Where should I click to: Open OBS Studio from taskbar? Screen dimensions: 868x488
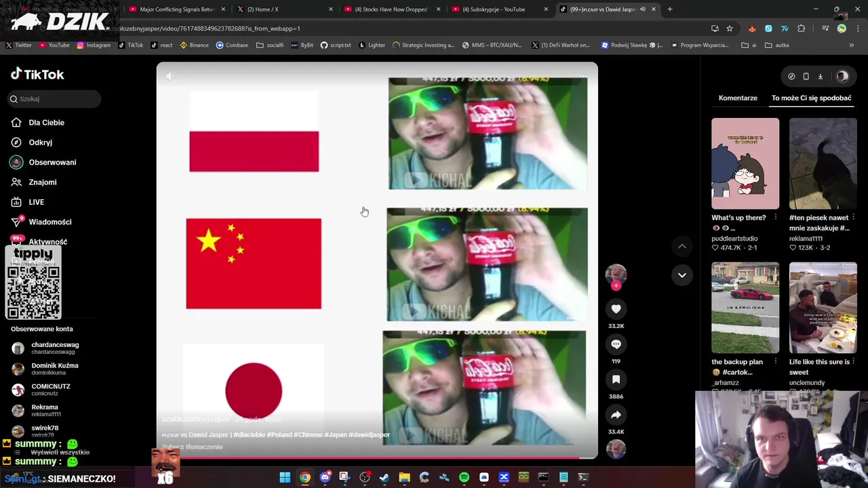(x=365, y=477)
